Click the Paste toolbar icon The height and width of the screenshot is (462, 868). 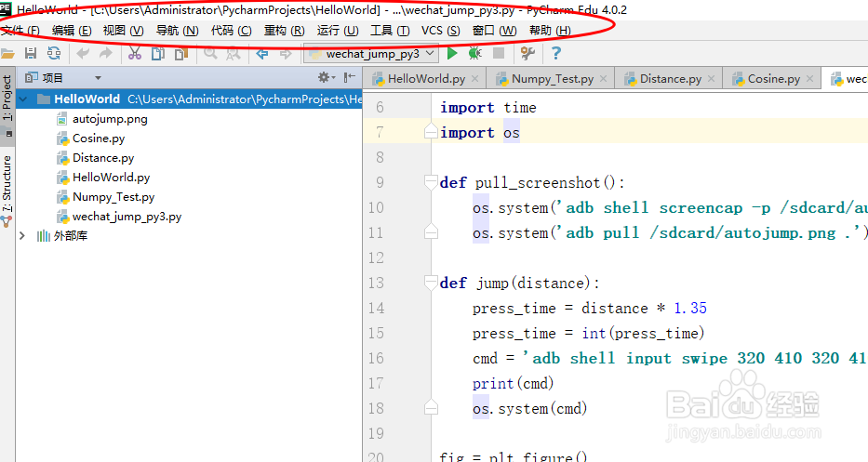(x=181, y=54)
